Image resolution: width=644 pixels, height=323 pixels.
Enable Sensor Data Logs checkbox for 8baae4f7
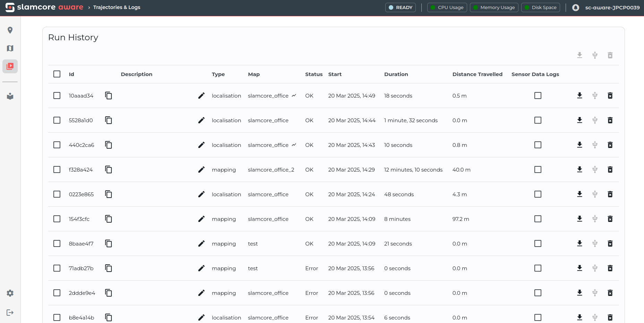[x=538, y=243]
